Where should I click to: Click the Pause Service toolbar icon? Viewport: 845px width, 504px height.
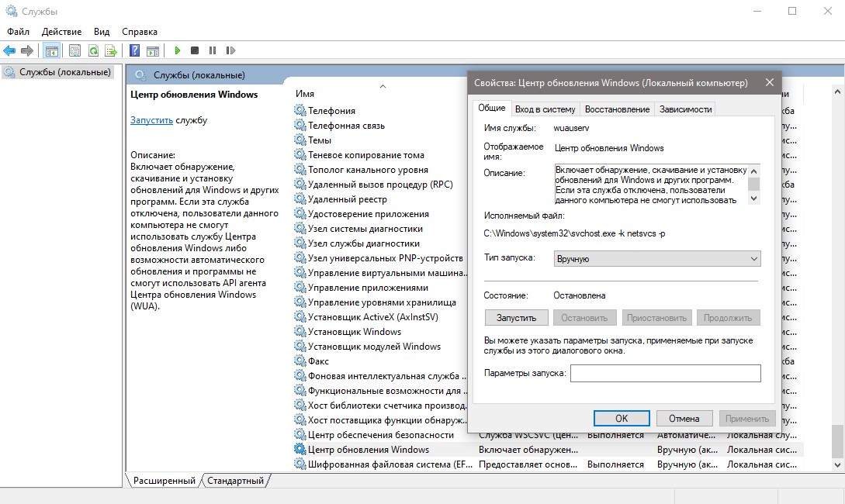pos(213,50)
